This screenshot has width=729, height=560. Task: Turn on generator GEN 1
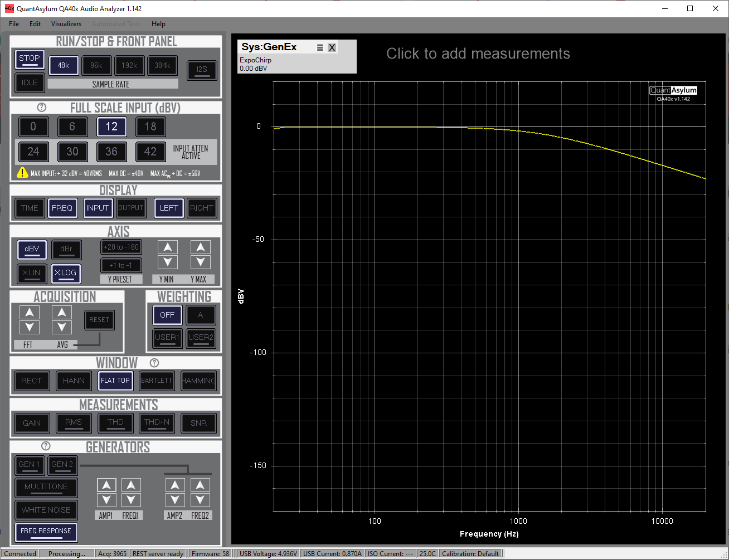point(30,465)
